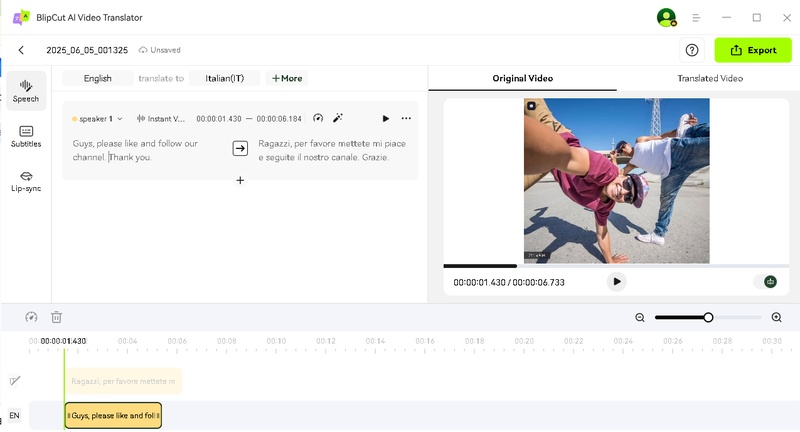This screenshot has width=800, height=432.
Task: Click the timeline zoom slider
Action: [708, 317]
